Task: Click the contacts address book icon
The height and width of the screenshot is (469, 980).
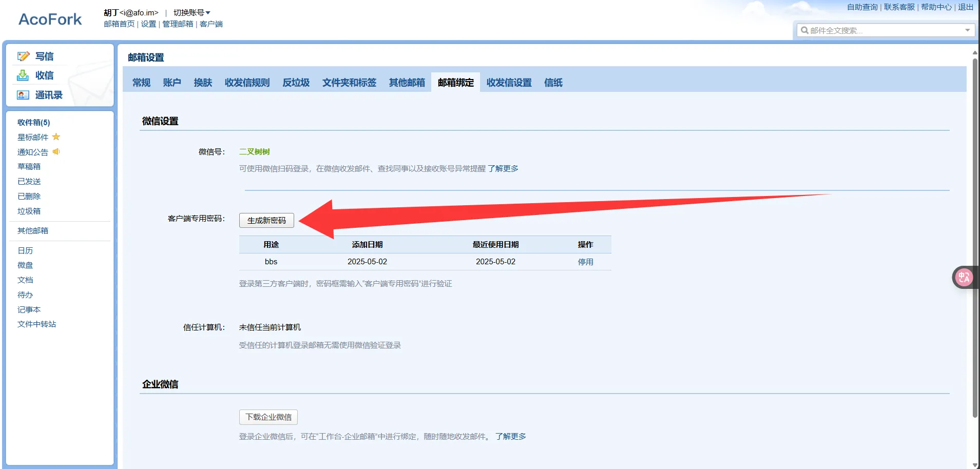Action: (x=23, y=95)
